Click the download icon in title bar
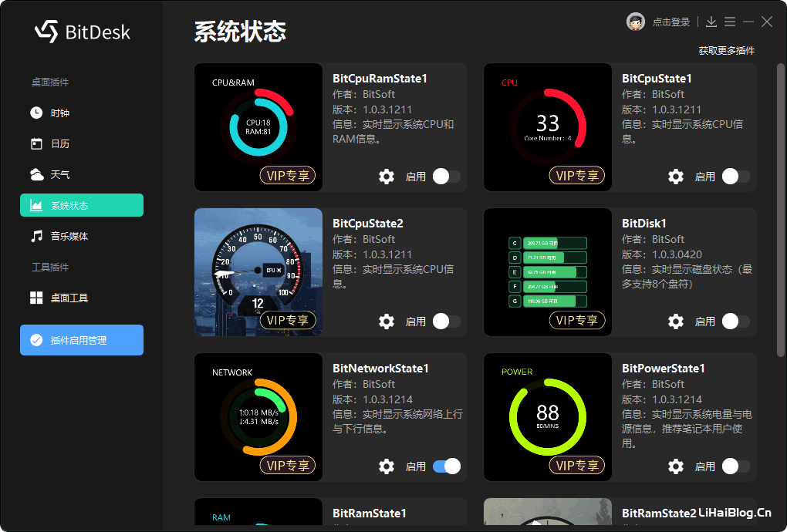The height and width of the screenshot is (532, 787). [x=711, y=22]
